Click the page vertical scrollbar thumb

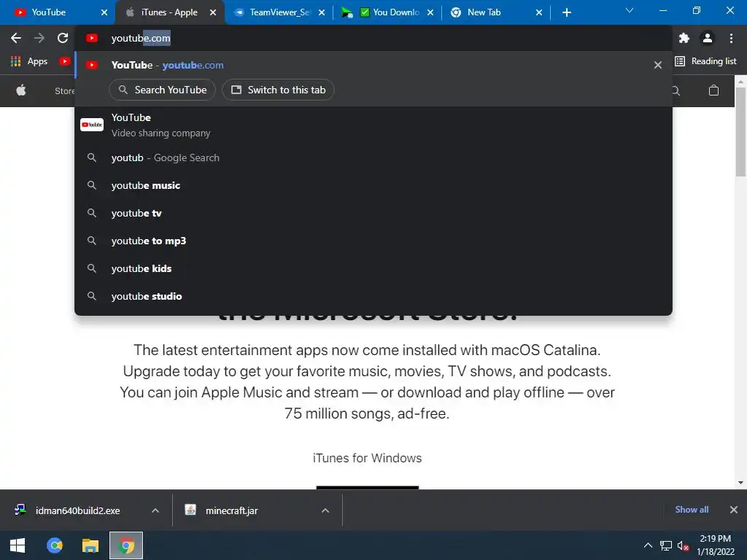(x=740, y=132)
